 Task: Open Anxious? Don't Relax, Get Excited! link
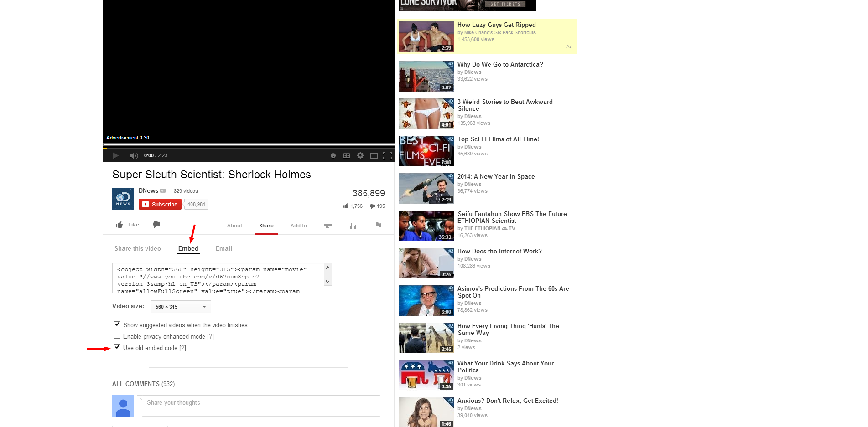508,401
